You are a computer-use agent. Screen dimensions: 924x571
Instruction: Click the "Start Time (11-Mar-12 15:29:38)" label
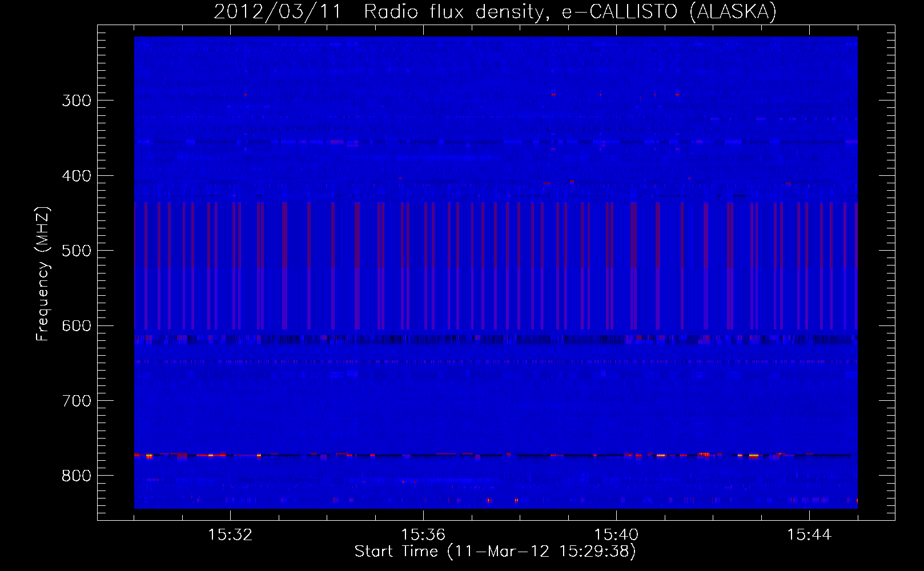[x=495, y=552]
